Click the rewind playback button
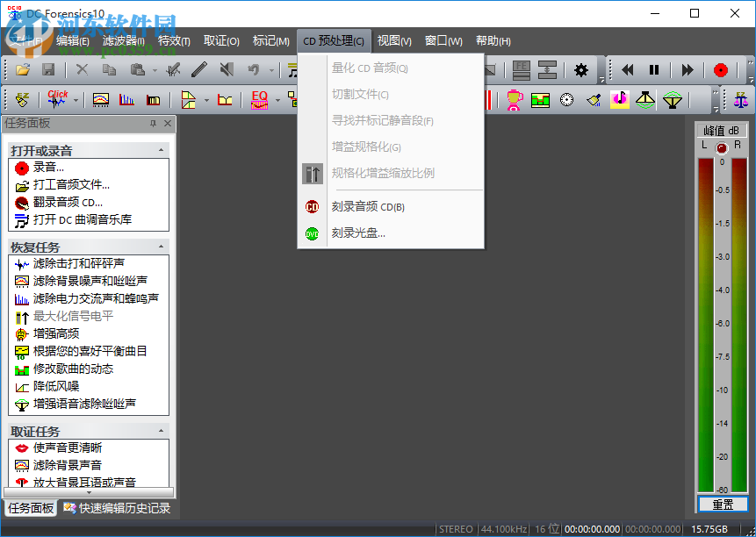This screenshot has height=537, width=756. [627, 70]
